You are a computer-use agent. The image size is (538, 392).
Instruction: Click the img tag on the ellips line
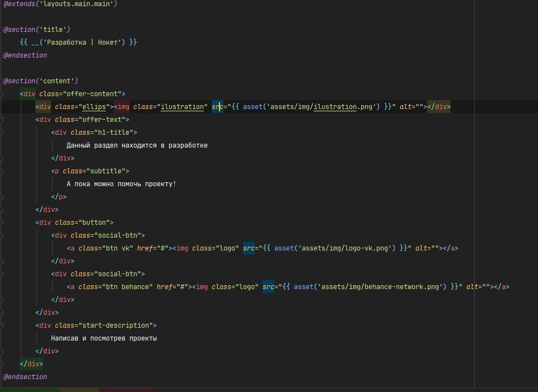(x=121, y=107)
